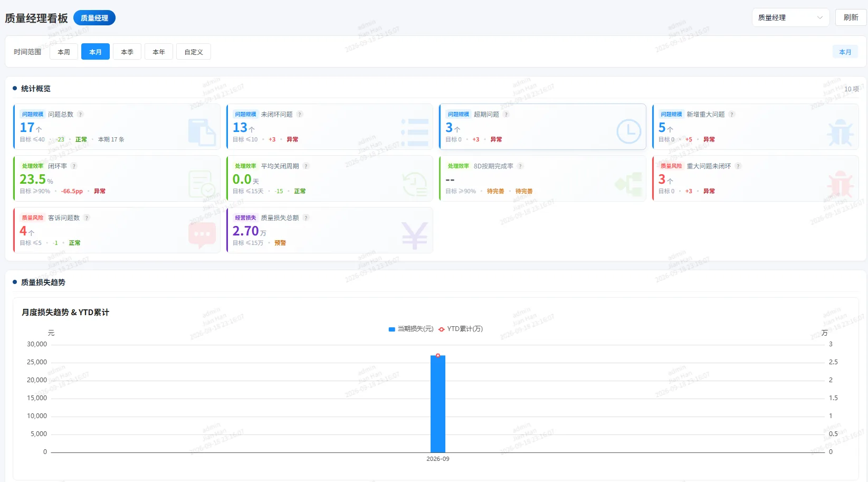Click help icon next to 新增重大问题

point(732,115)
